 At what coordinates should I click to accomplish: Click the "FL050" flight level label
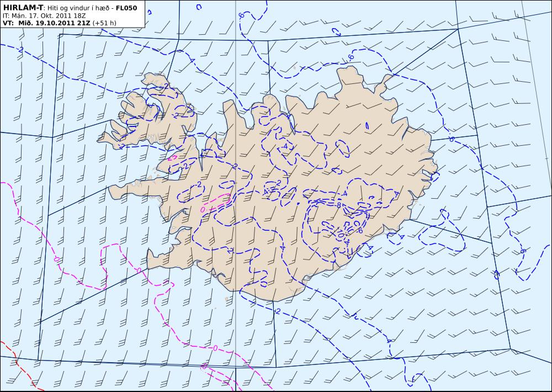[126, 8]
